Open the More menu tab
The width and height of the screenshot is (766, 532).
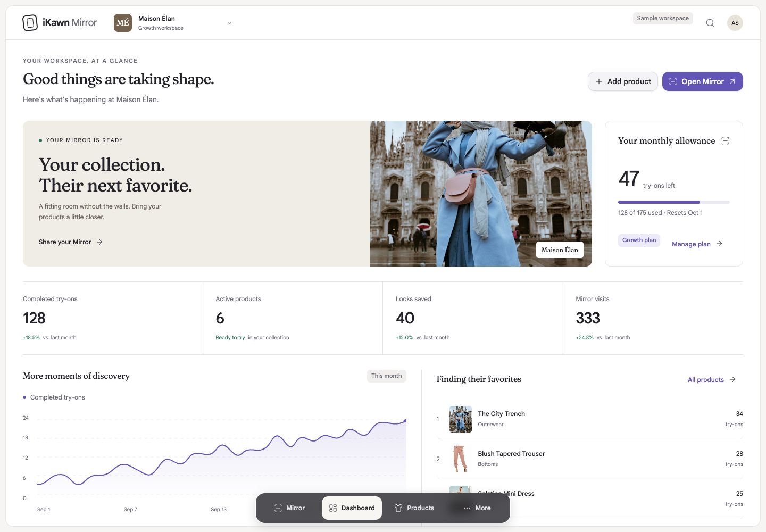477,508
